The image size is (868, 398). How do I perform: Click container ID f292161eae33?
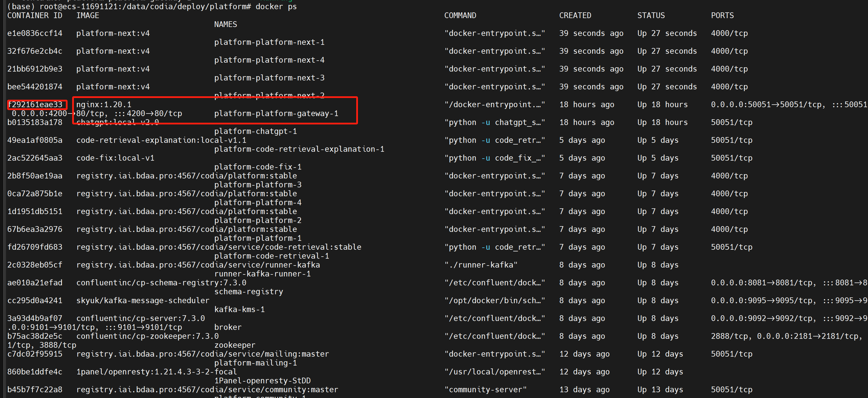click(x=35, y=104)
